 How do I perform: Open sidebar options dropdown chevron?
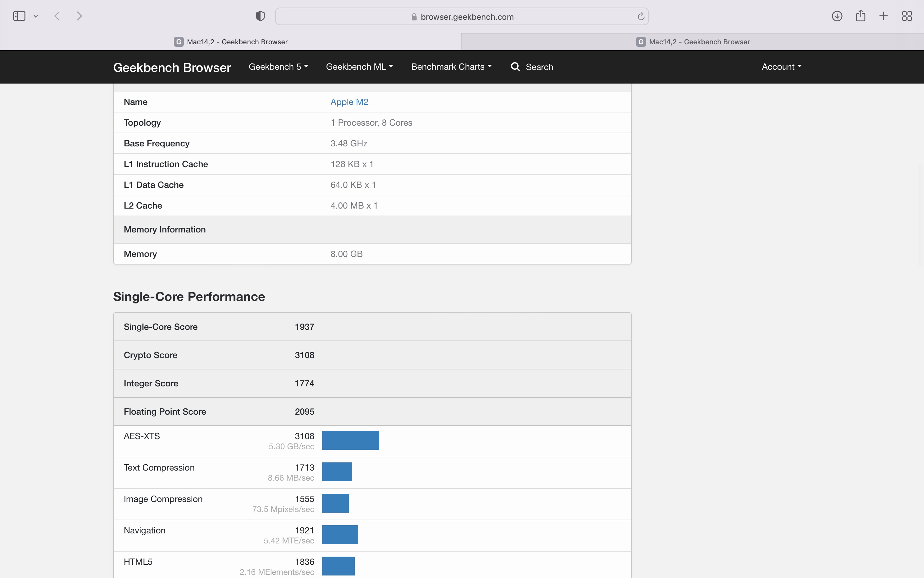[36, 16]
